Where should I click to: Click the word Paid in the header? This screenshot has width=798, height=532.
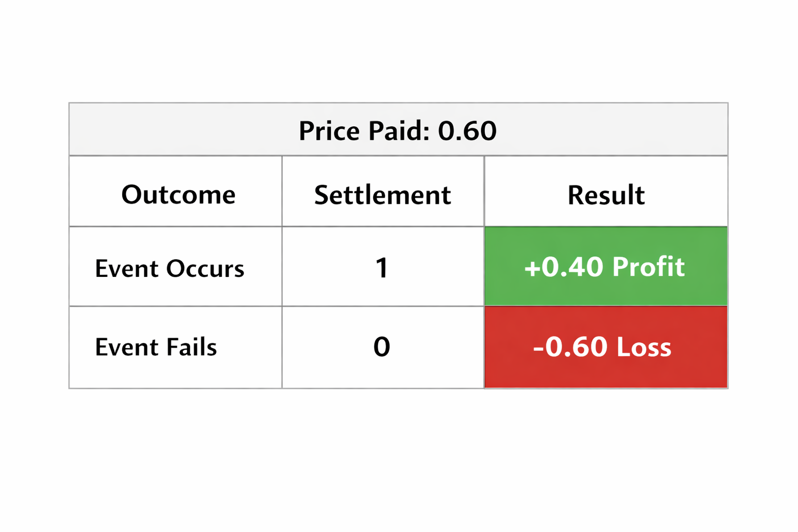399,130
